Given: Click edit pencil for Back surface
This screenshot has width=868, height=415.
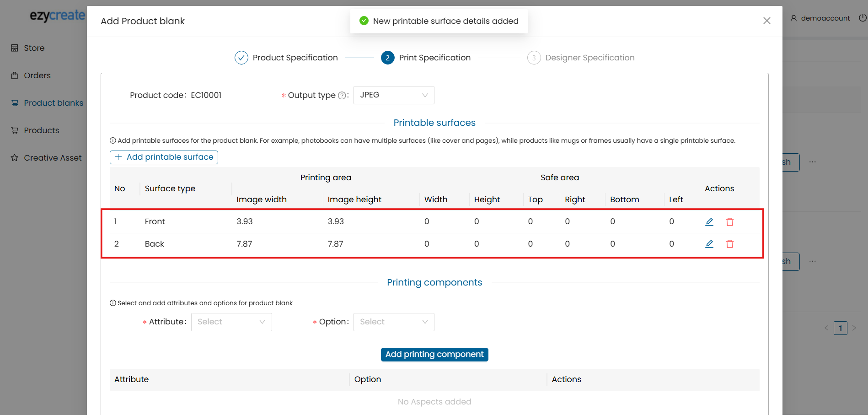Looking at the screenshot, I should (709, 244).
